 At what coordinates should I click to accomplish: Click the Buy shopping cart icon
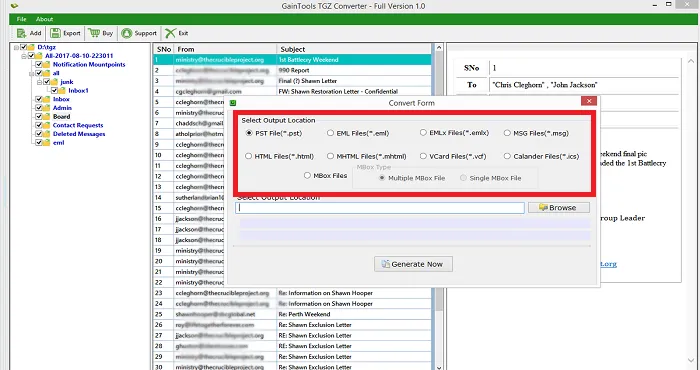(x=94, y=33)
